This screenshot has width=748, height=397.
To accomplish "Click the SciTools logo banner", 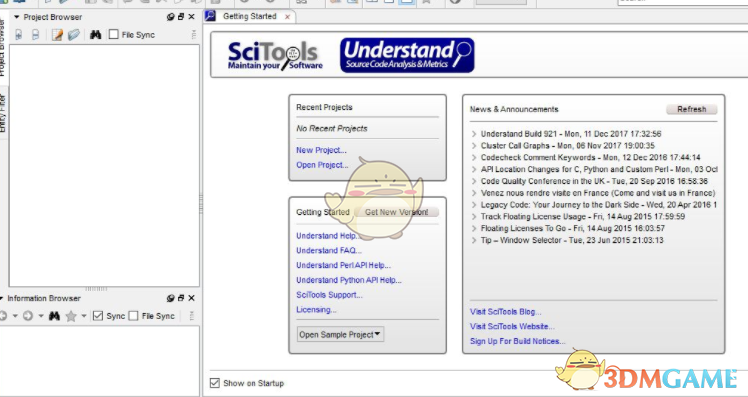I will tap(275, 55).
